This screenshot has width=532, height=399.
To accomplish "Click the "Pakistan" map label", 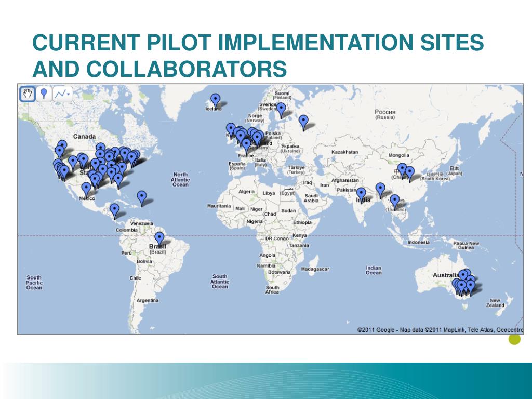I will coord(347,190).
